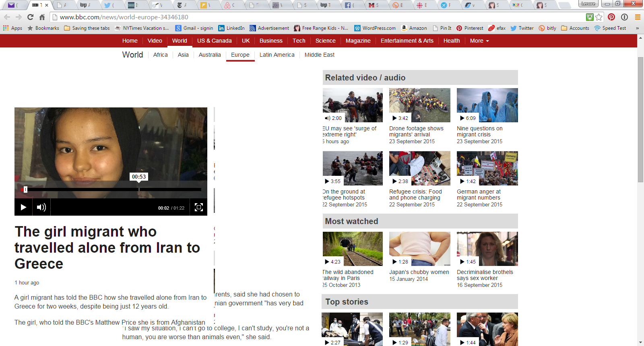The width and height of the screenshot is (644, 346).
Task: Mute the video player volume
Action: [x=41, y=207]
